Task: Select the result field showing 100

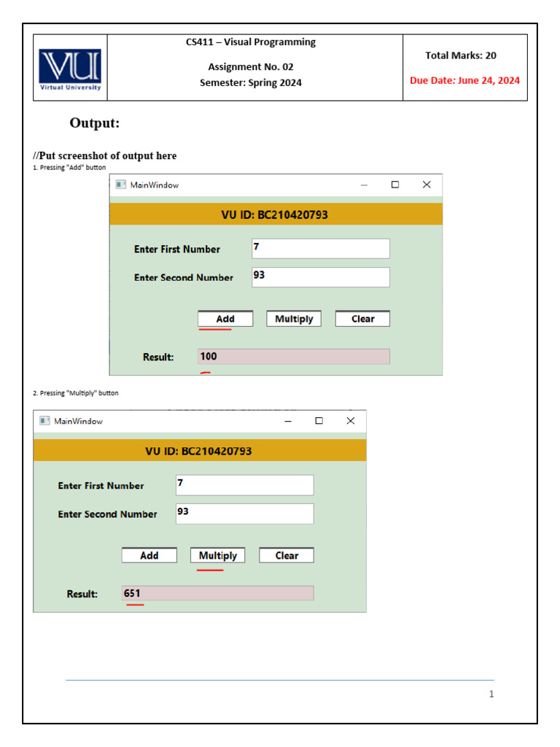Action: click(294, 356)
